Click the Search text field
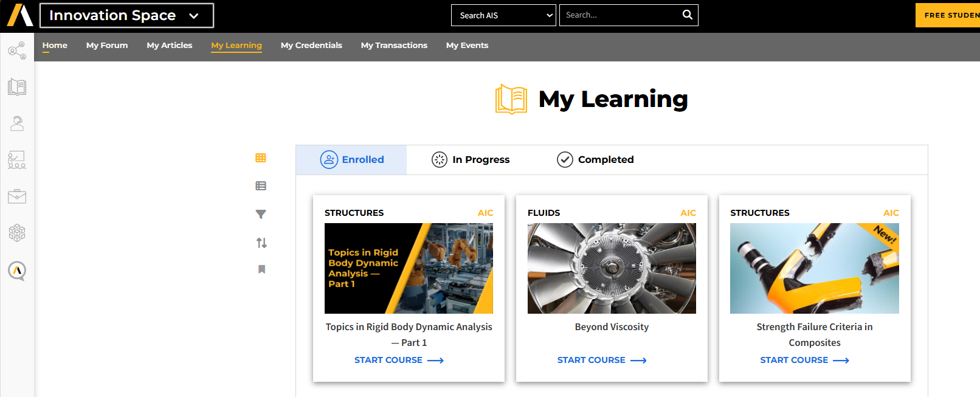This screenshot has height=397, width=980. coord(619,15)
